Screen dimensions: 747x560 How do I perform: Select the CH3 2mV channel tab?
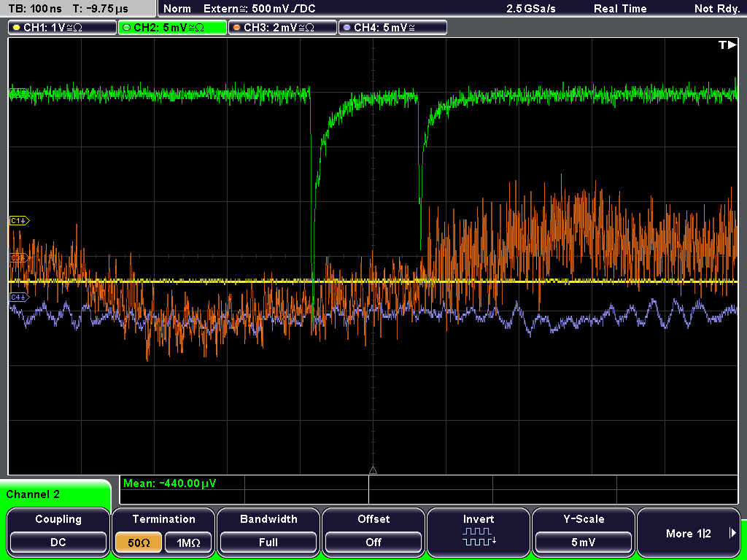[282, 28]
